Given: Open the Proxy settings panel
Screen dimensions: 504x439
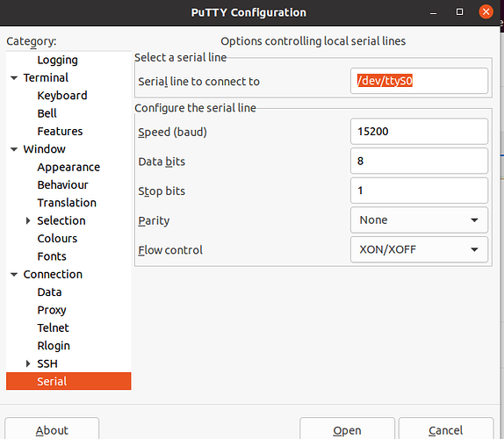Looking at the screenshot, I should pyautogui.click(x=52, y=310).
